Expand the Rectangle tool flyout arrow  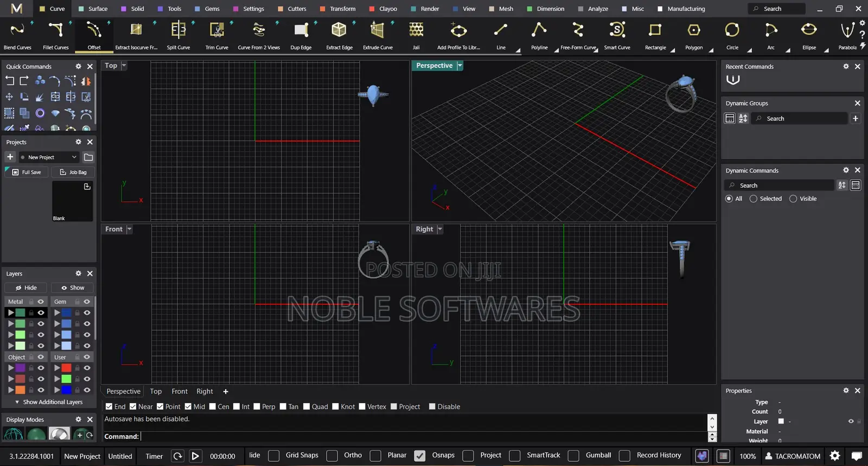coord(673,50)
